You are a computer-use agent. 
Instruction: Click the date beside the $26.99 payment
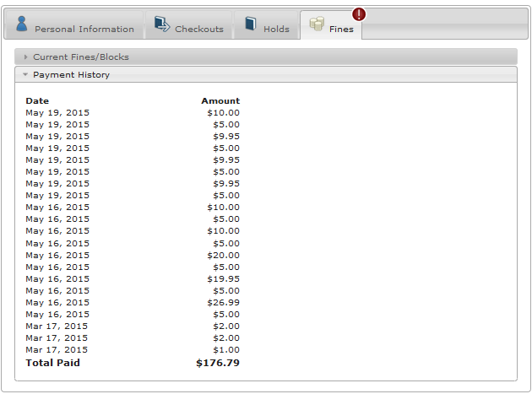57,303
